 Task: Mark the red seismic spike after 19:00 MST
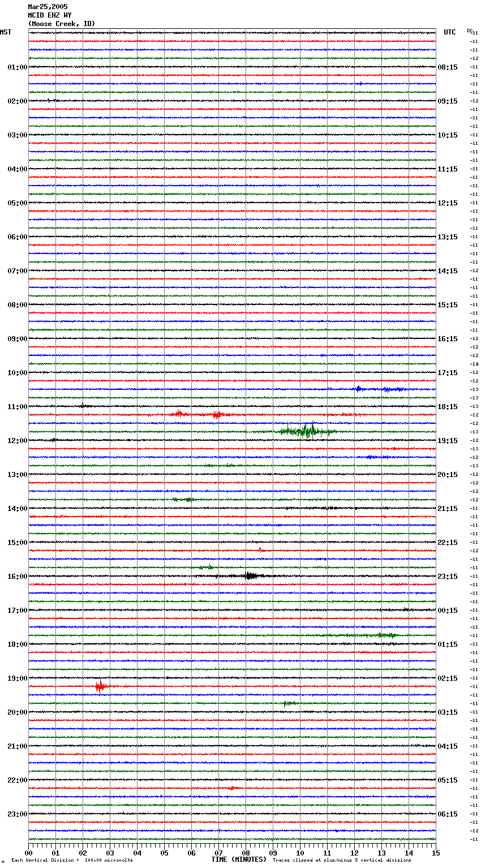tap(101, 686)
